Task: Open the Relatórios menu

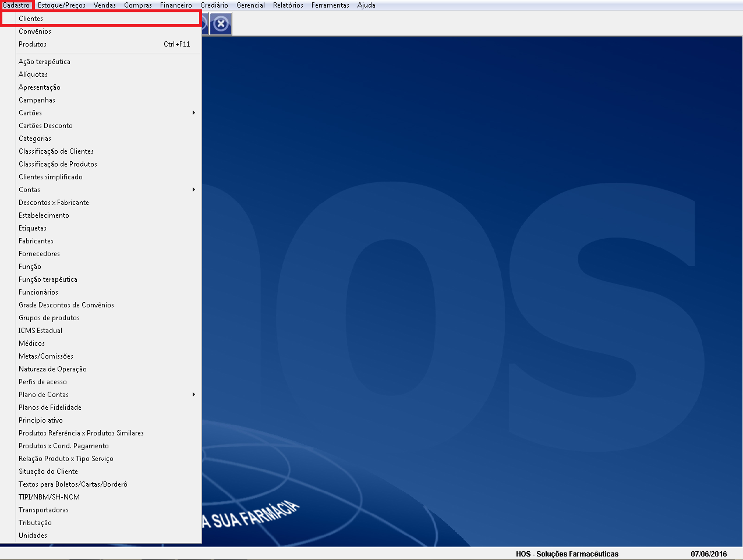Action: [288, 5]
